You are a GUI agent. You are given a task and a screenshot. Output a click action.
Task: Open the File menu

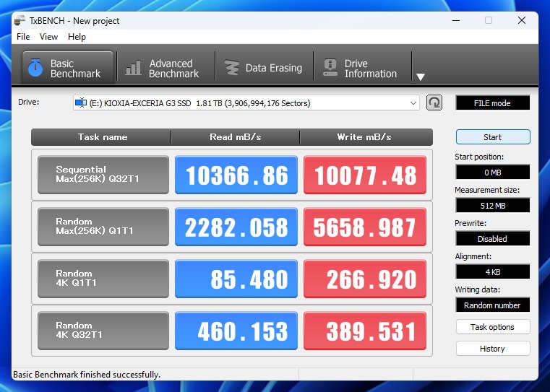23,37
